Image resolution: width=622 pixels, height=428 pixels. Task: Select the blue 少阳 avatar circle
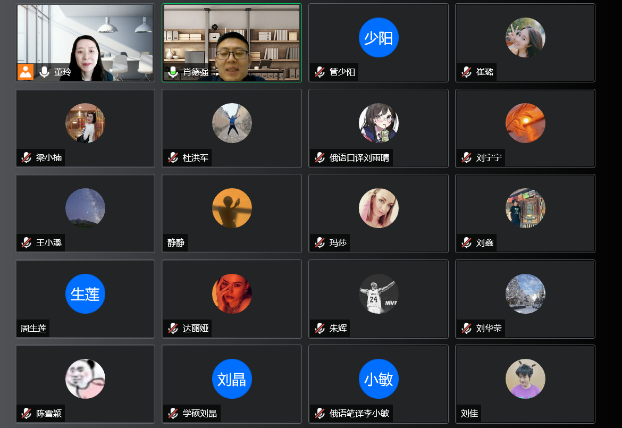tap(378, 38)
